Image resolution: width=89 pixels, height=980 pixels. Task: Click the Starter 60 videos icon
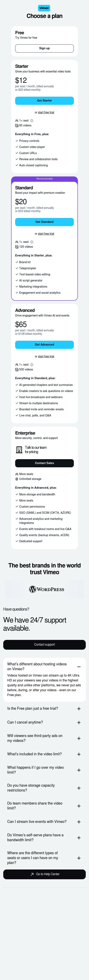[17, 125]
